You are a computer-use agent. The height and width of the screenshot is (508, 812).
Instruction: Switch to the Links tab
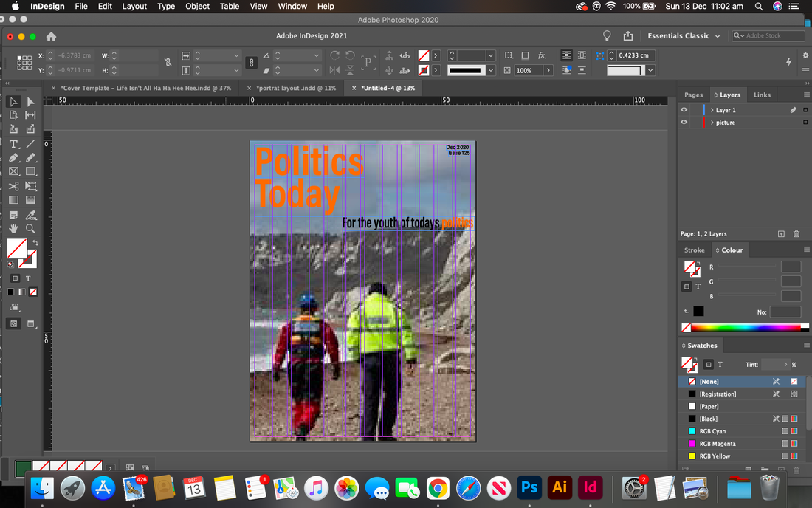[x=762, y=95]
